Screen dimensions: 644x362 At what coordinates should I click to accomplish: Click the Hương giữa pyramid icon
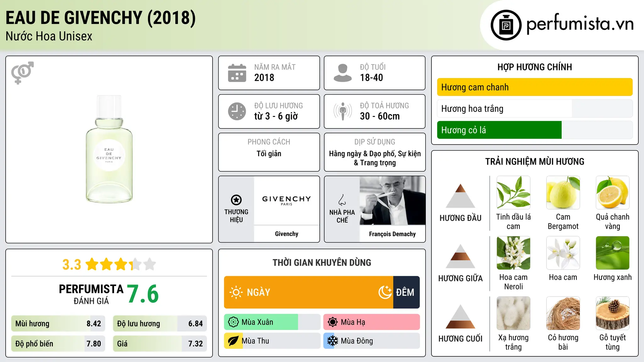pos(460,256)
